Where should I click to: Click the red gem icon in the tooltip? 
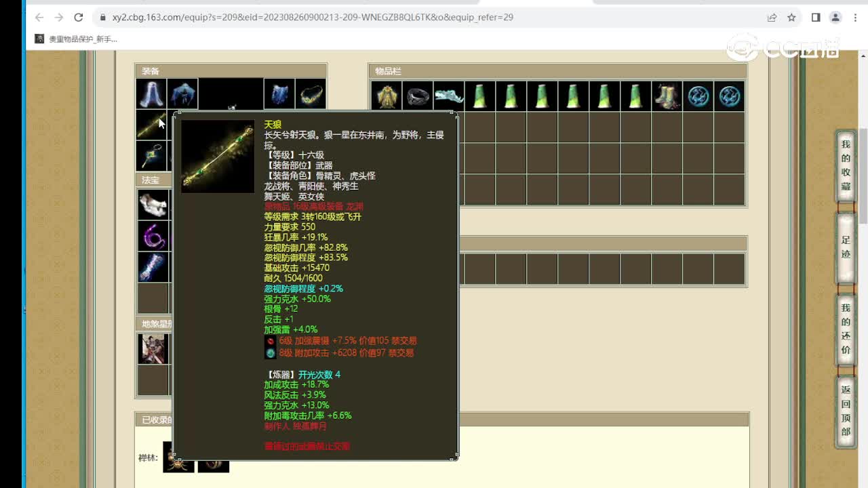pos(271,341)
